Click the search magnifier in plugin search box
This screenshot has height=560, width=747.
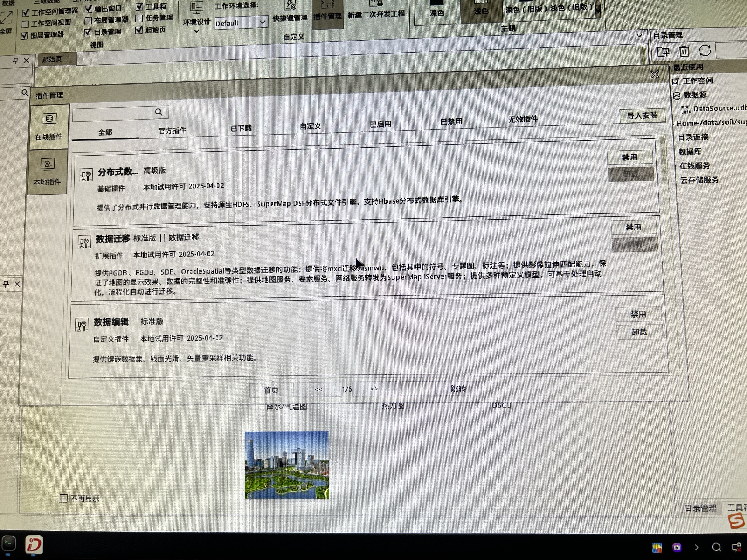click(x=158, y=112)
